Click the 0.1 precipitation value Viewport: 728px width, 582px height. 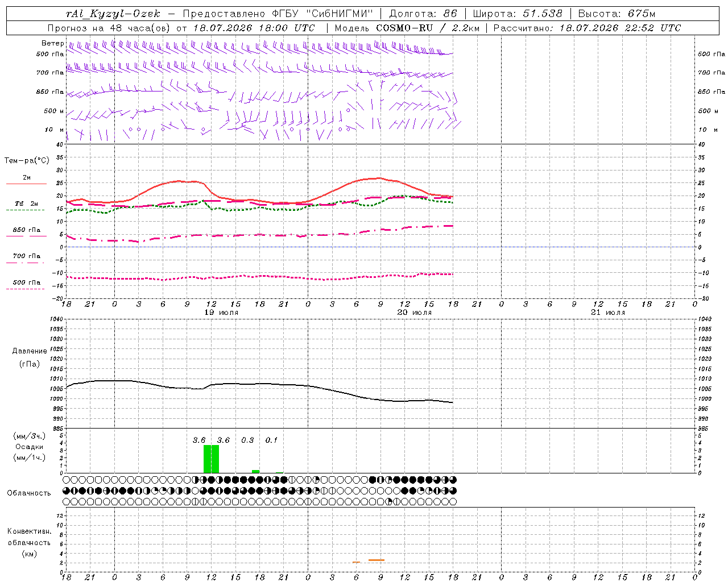tap(271, 440)
